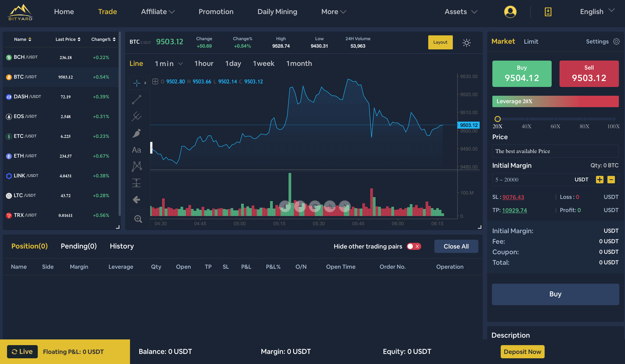Select the brush drawing tool
625x364 pixels.
(137, 133)
